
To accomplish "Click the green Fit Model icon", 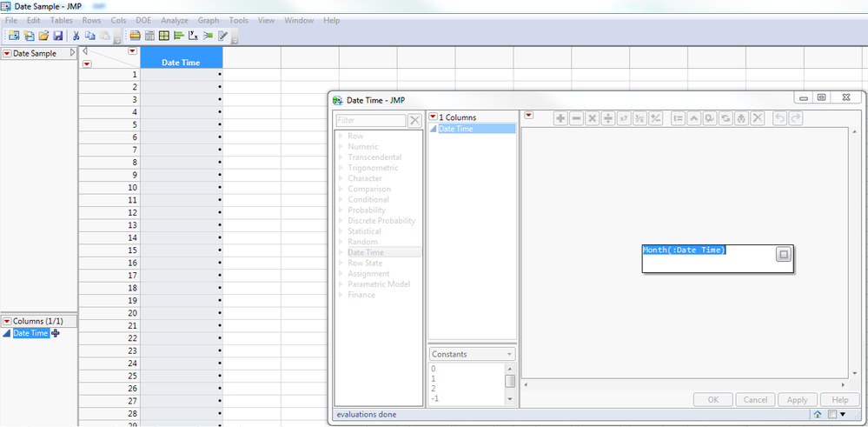I will pyautogui.click(x=208, y=36).
